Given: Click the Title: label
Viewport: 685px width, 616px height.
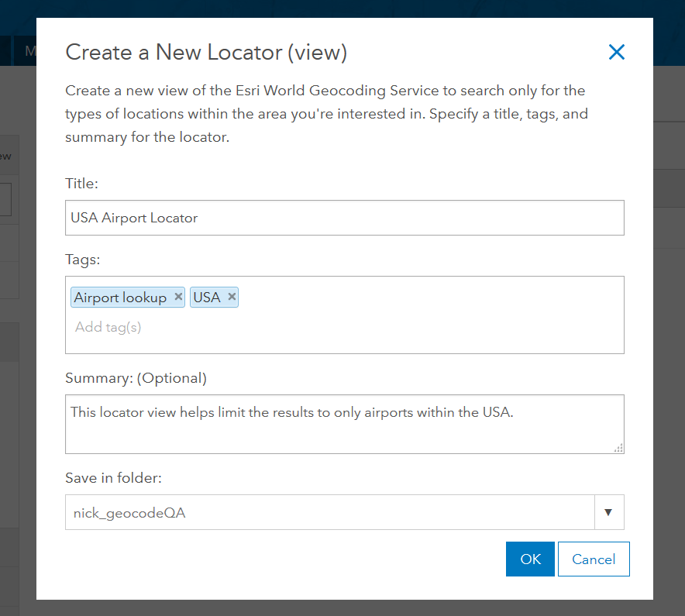Looking at the screenshot, I should [81, 184].
